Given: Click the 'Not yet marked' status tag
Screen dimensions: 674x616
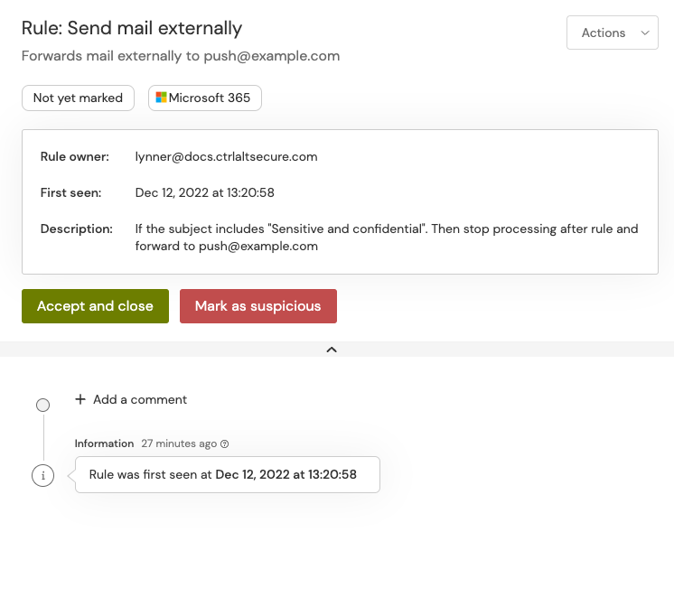Looking at the screenshot, I should pos(78,98).
